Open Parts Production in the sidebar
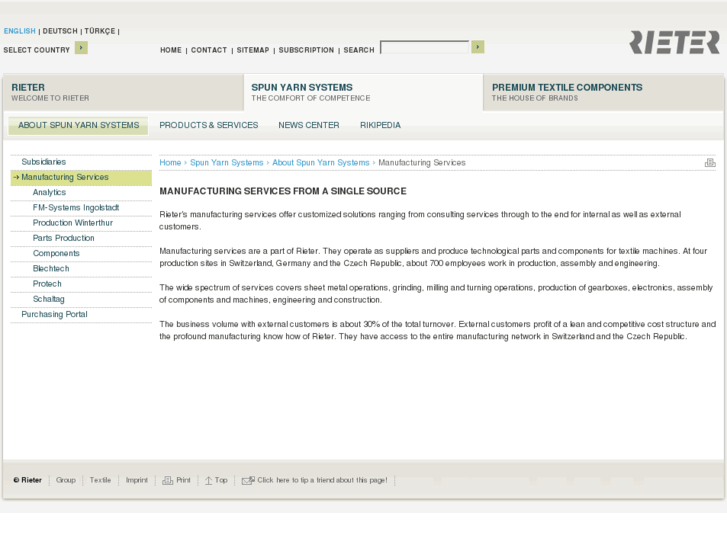 [81, 238]
